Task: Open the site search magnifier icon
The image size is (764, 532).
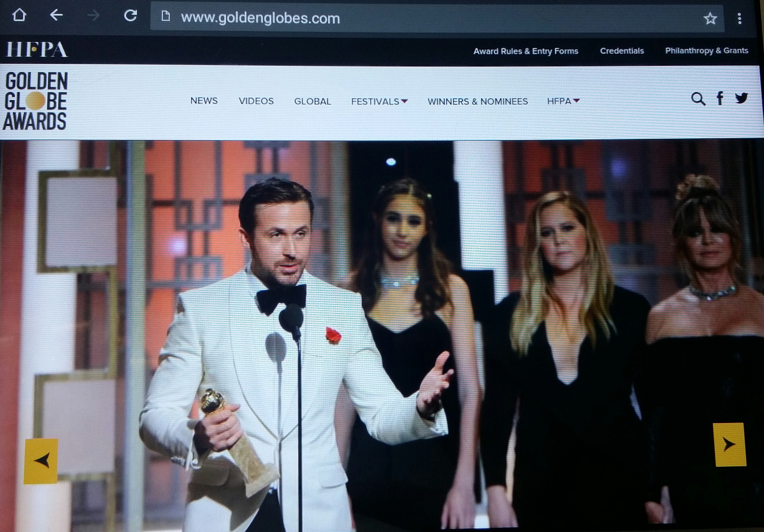Action: pyautogui.click(x=698, y=99)
